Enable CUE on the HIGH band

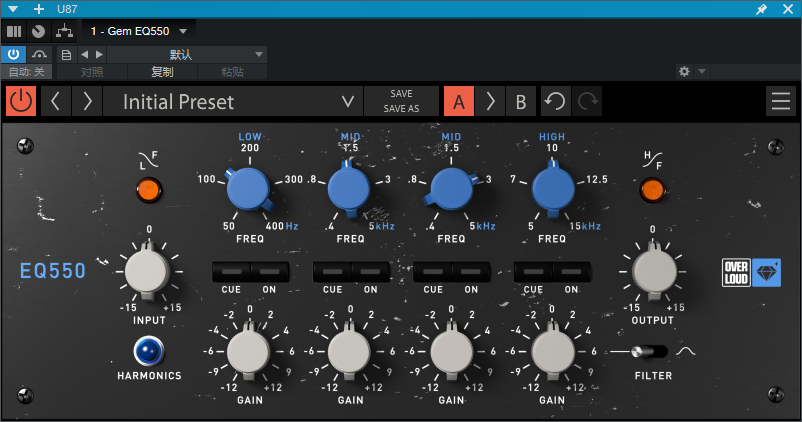click(x=533, y=272)
